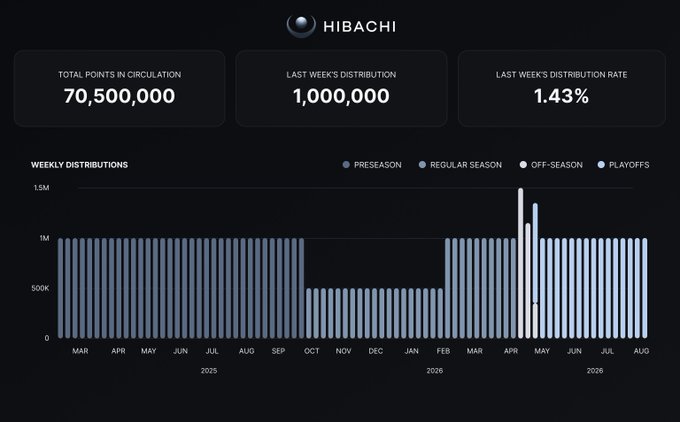The height and width of the screenshot is (422, 680).
Task: Click the 0 y-axis label
Action: point(47,338)
